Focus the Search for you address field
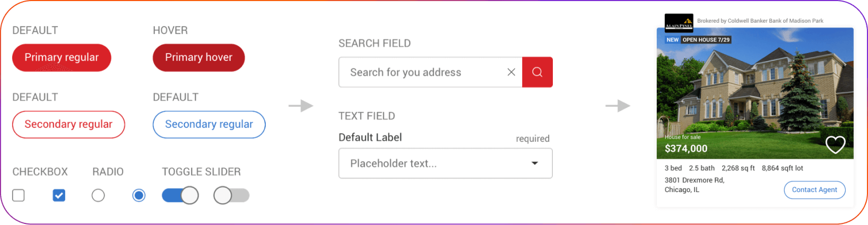 tap(424, 72)
